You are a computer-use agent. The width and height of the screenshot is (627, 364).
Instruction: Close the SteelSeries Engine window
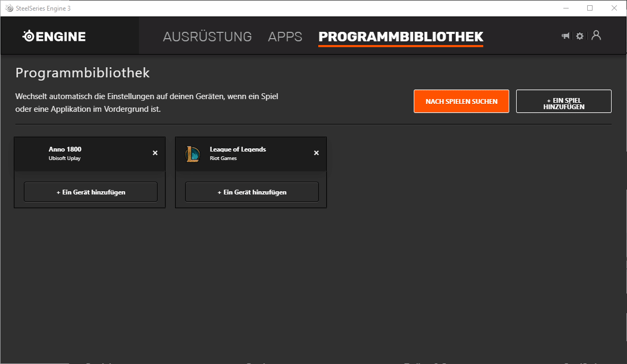(x=614, y=8)
